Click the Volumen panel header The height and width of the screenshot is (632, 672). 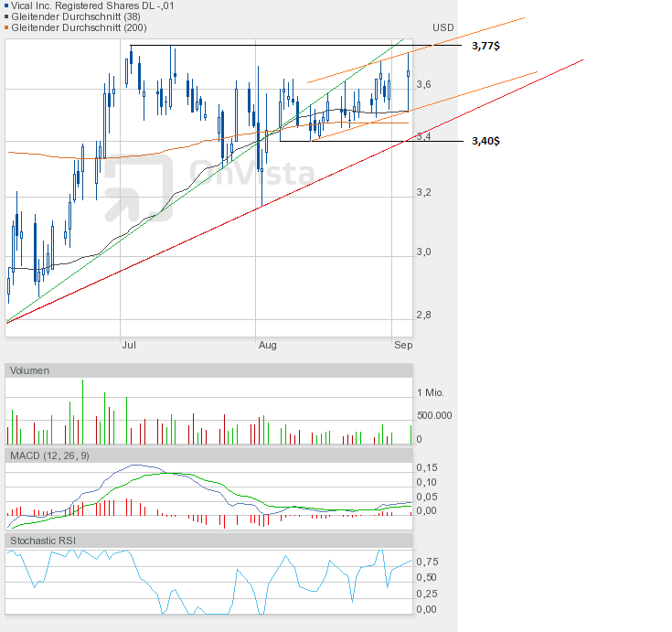[x=31, y=370]
